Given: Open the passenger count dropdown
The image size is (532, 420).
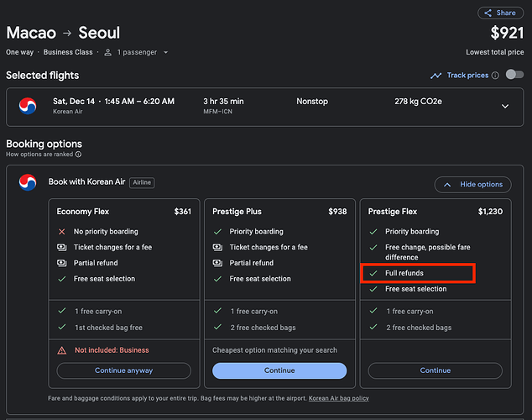Looking at the screenshot, I should point(165,52).
